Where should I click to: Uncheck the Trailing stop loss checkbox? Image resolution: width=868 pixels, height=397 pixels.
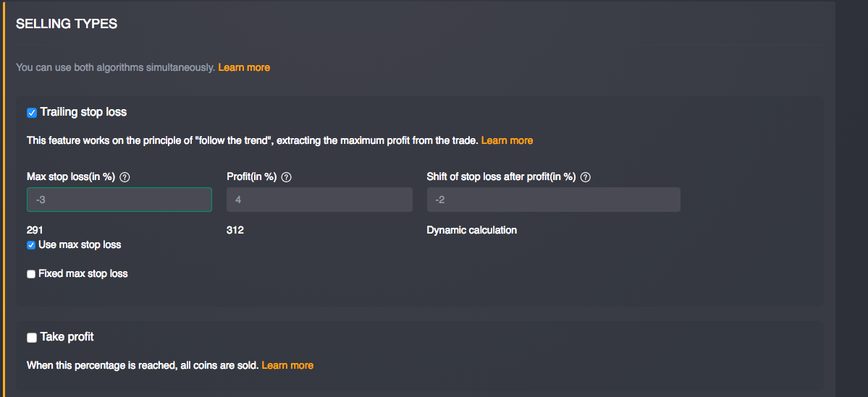(x=32, y=113)
